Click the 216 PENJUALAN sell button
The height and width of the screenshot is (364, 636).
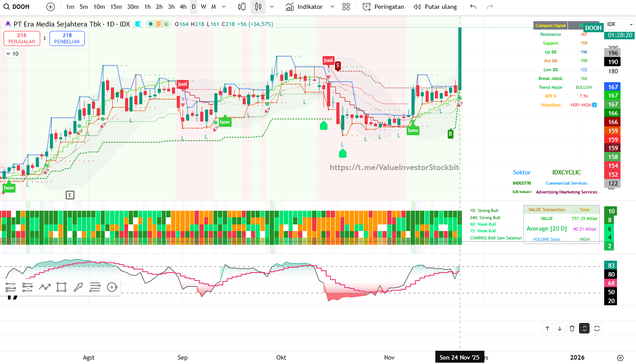(22, 38)
